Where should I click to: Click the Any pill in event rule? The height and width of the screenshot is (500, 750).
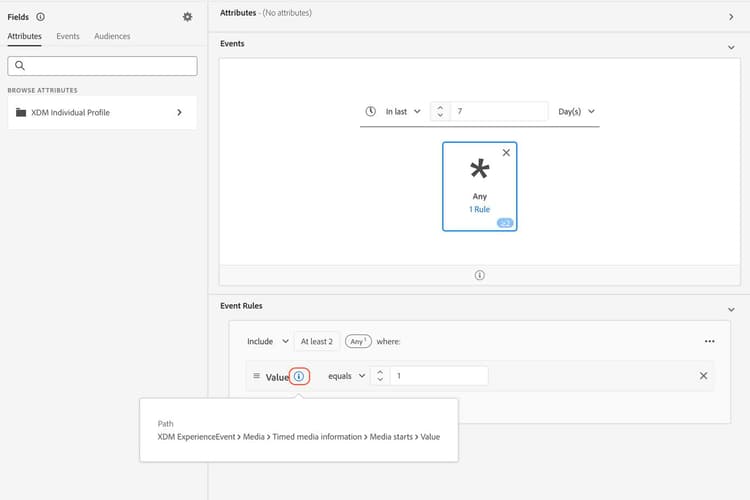pos(358,341)
